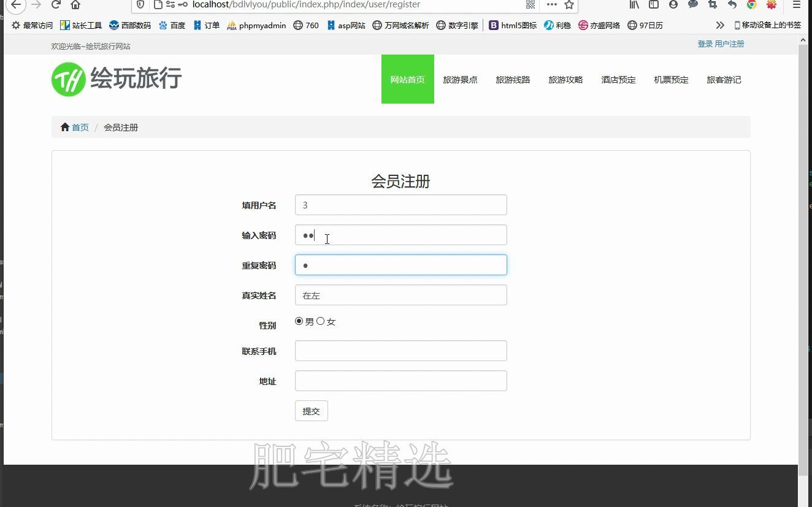812x507 pixels.
Task: Open the 97日历 bookmark
Action: pos(645,25)
